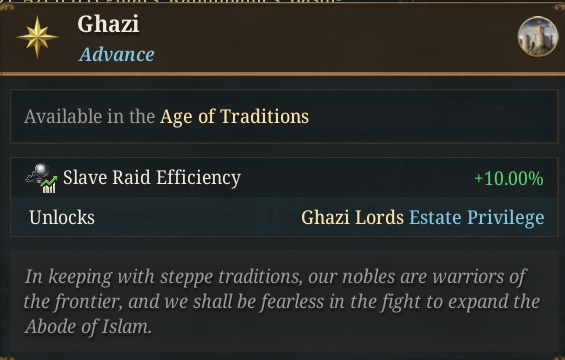Image resolution: width=565 pixels, height=360 pixels.
Task: Click the Abode of Islam text line
Action: 88,327
